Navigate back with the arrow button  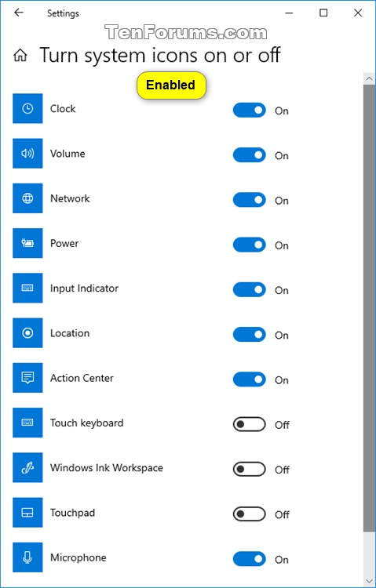coord(18,13)
